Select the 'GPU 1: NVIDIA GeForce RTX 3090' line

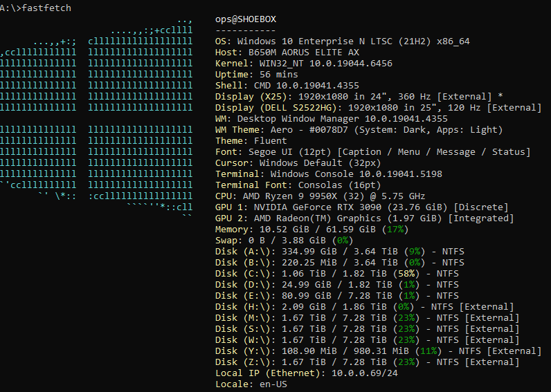tap(361, 207)
